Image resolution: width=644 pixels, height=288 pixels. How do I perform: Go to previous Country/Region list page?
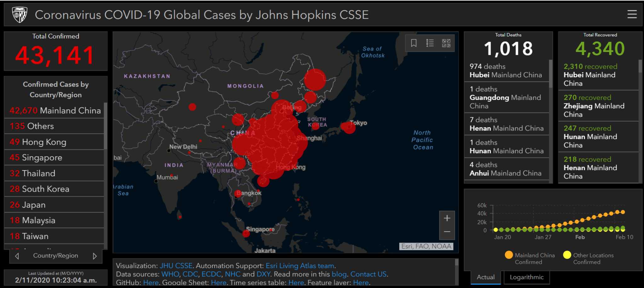(x=17, y=256)
